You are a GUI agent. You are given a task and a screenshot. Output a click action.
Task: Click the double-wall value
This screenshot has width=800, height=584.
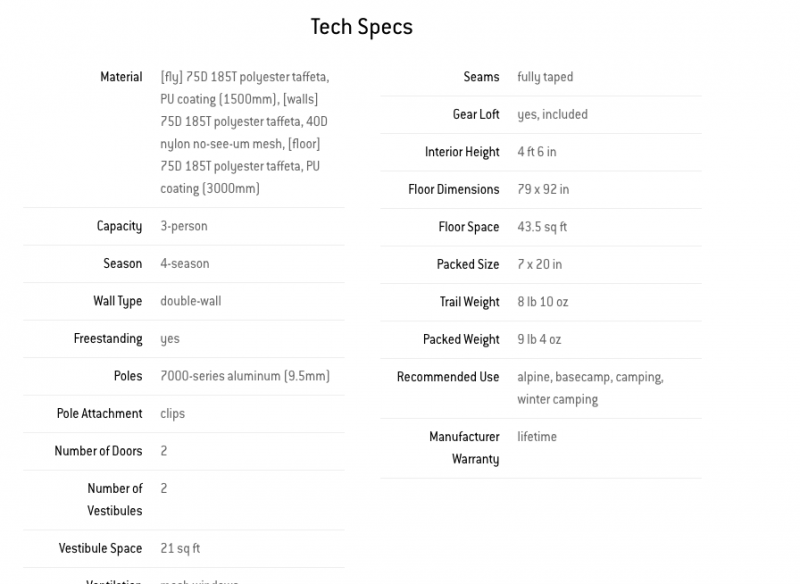191,301
